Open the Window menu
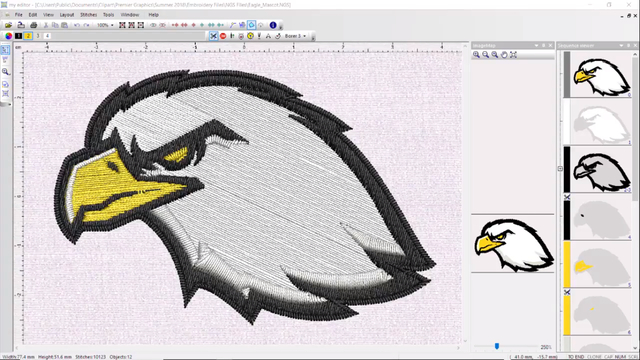The height and width of the screenshot is (360, 640). tap(130, 15)
